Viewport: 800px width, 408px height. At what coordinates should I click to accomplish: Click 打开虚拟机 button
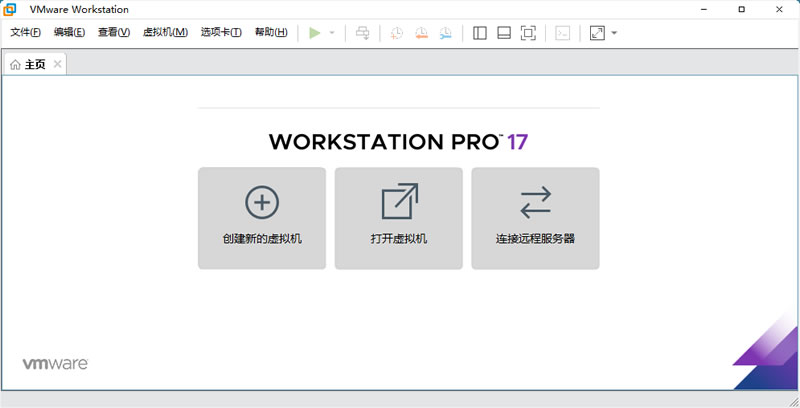(399, 218)
